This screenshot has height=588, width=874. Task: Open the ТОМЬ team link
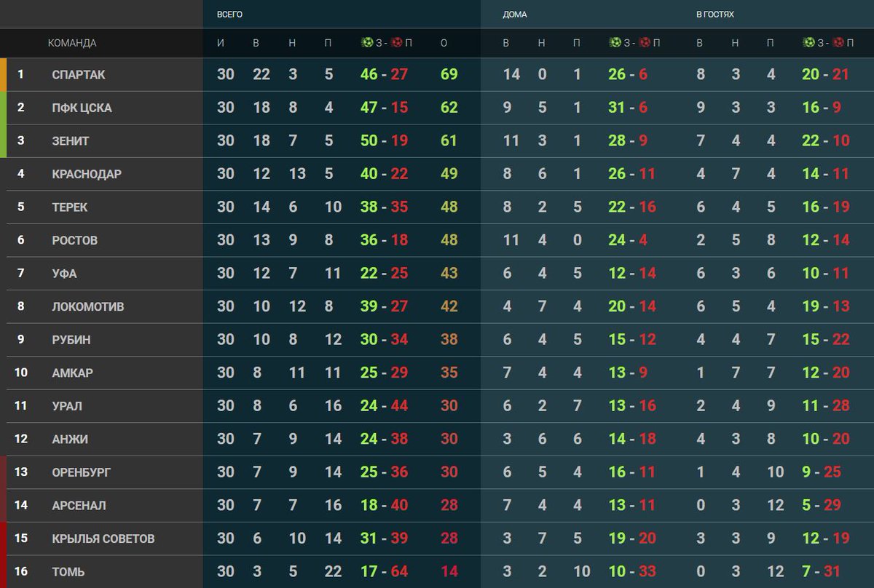pyautogui.click(x=68, y=572)
